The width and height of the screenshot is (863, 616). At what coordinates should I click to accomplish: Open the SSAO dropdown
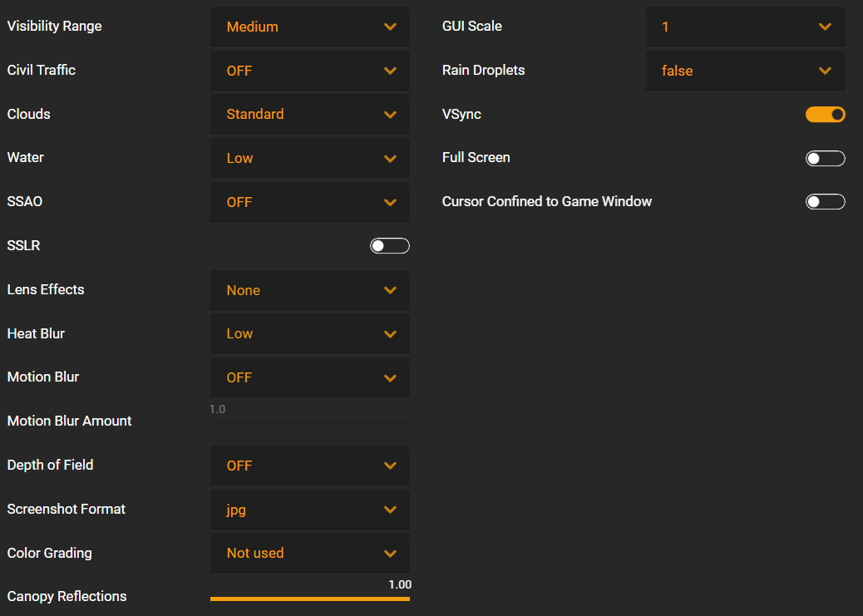point(310,202)
